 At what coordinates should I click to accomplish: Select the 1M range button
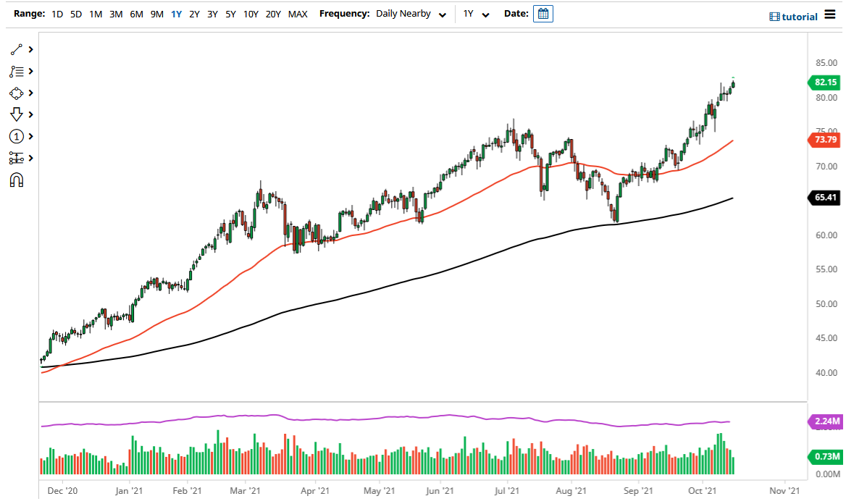[x=95, y=13]
